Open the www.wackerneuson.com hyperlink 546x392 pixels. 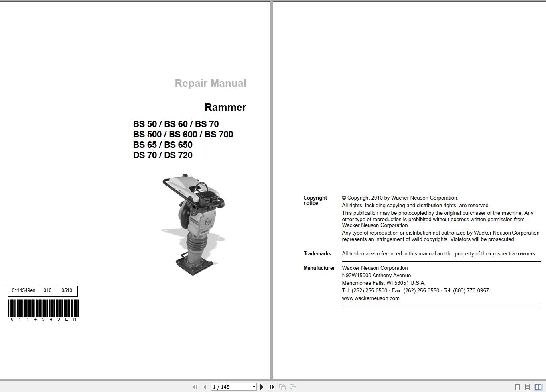[x=370, y=298]
